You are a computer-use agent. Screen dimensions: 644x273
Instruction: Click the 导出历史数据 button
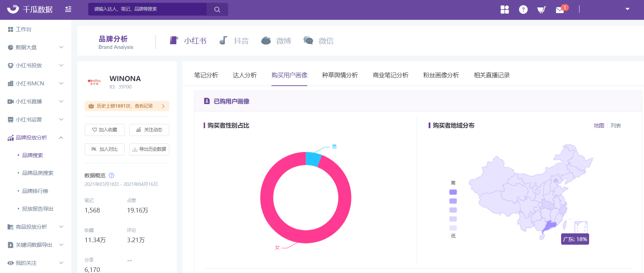click(149, 149)
